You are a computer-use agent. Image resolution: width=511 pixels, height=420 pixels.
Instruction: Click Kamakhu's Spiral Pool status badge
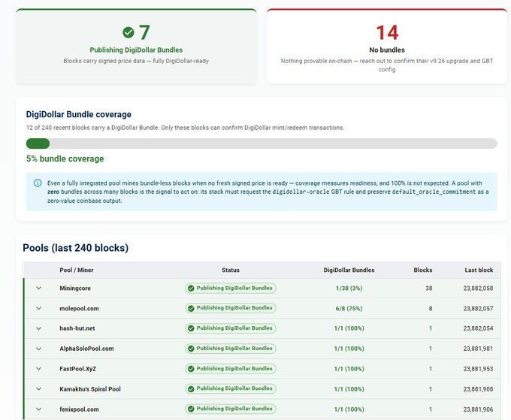coord(231,388)
